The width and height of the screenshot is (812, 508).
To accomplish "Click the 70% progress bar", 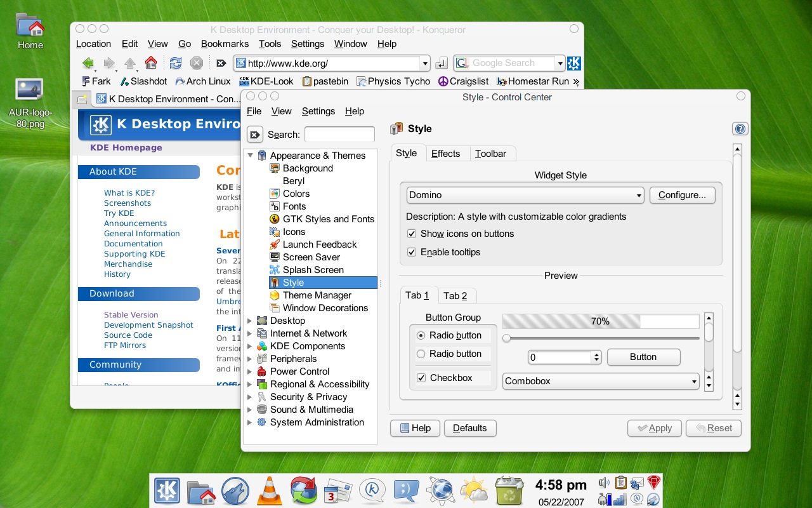I will [601, 321].
